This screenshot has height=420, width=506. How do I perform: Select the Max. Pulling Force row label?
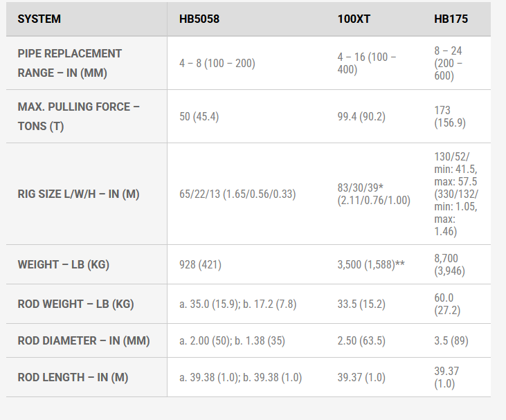(x=78, y=116)
